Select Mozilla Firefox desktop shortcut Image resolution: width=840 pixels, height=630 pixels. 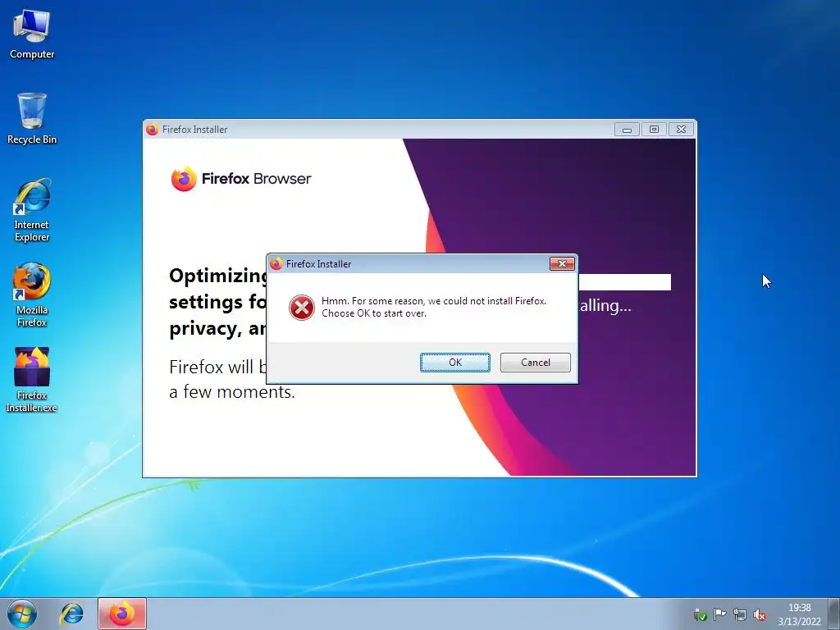32,294
